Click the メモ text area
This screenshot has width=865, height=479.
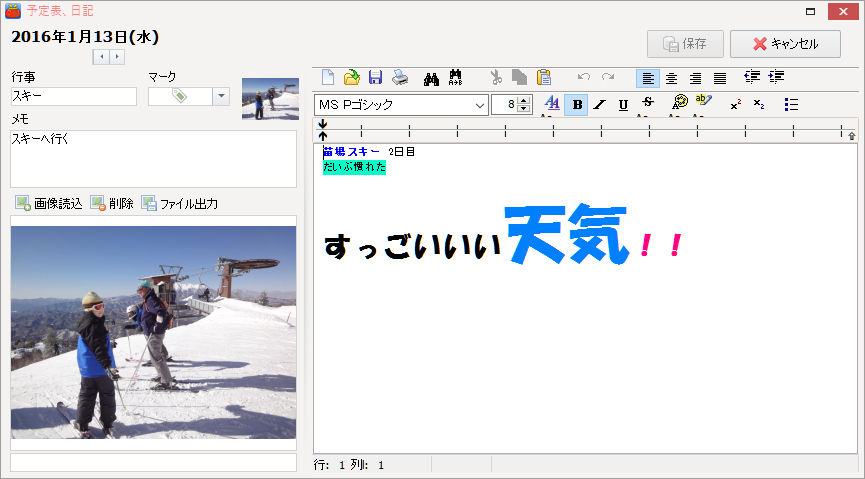[x=153, y=159]
